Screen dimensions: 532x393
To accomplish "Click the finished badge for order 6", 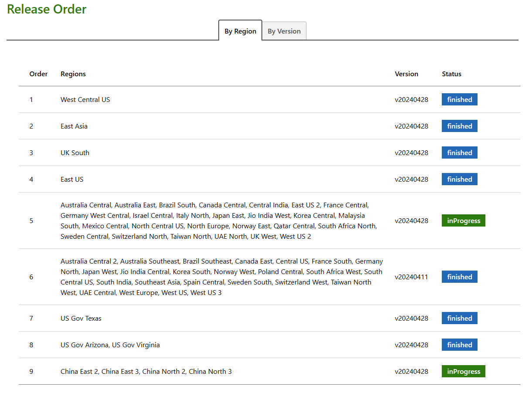I will 459,277.
